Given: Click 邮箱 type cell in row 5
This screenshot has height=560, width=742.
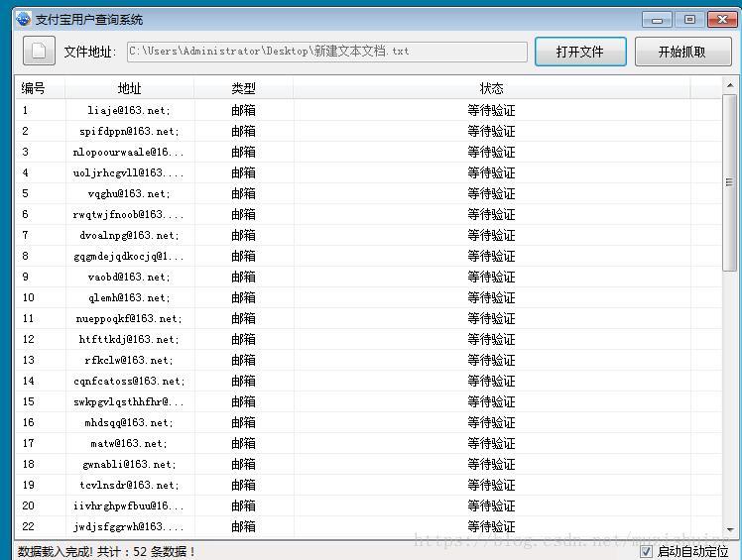Looking at the screenshot, I should (243, 193).
